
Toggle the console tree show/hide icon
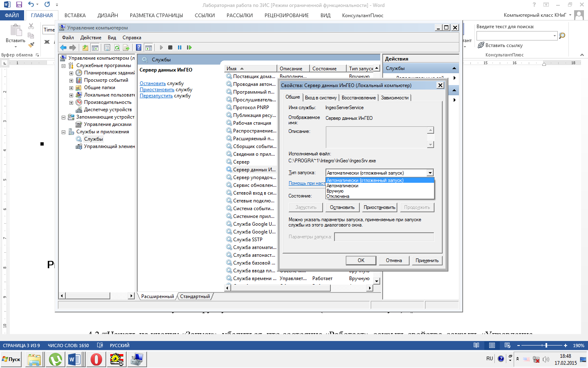[x=95, y=47]
